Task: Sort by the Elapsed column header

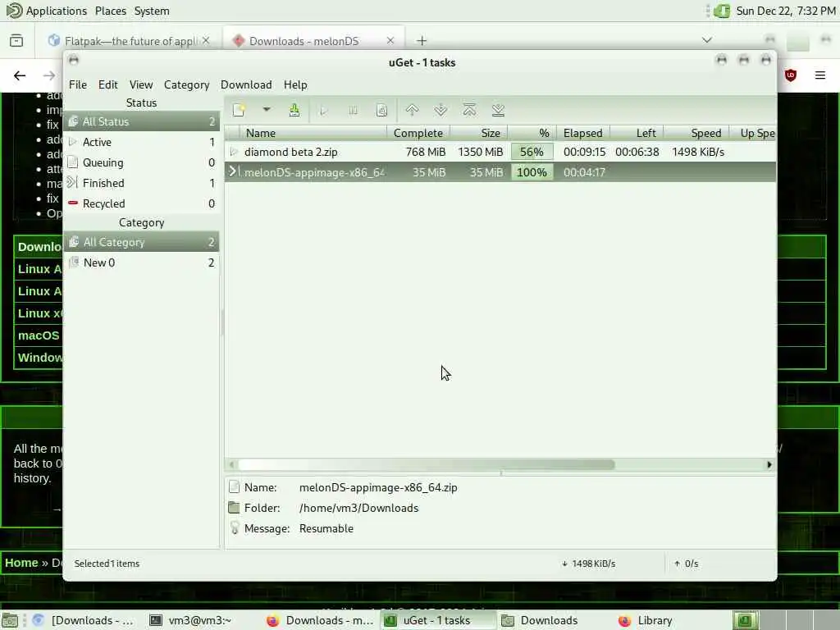Action: pyautogui.click(x=583, y=133)
